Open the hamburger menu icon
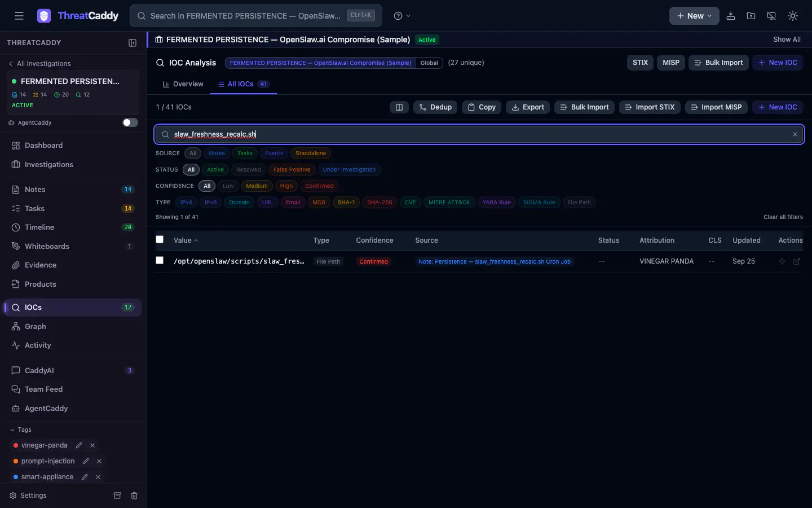This screenshot has height=508, width=812. click(19, 16)
